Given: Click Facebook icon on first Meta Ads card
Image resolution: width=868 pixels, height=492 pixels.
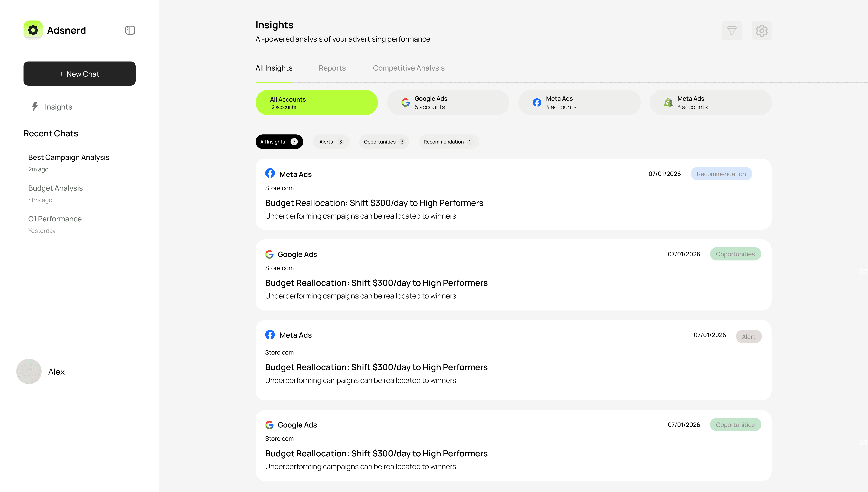Looking at the screenshot, I should click(x=270, y=173).
